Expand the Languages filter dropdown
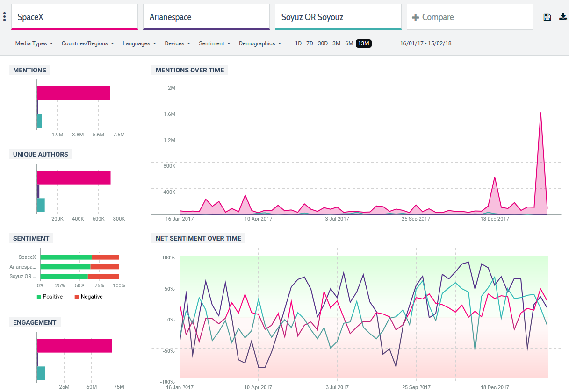This screenshot has height=392, width=569. click(x=139, y=43)
